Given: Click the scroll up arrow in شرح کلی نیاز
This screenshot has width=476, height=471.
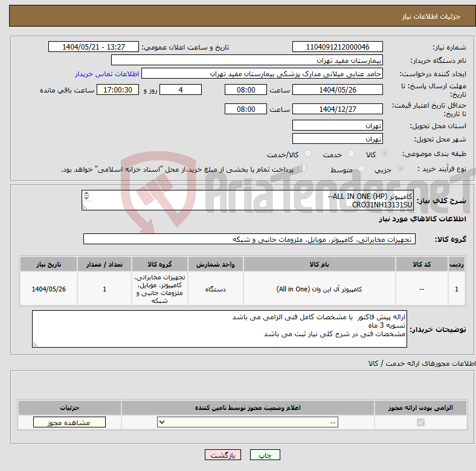Looking at the screenshot, I should 86,193.
